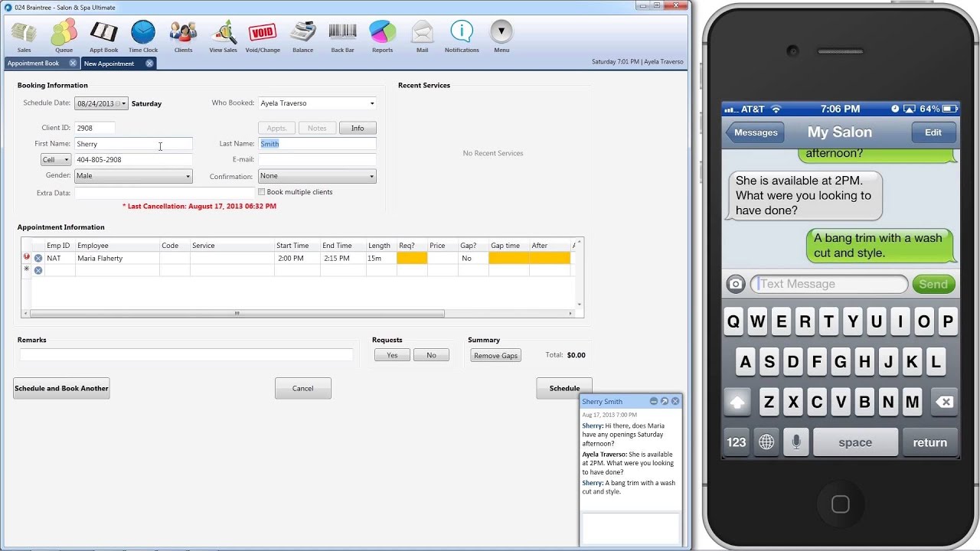Click the Info button
This screenshot has height=551, width=980.
coord(358,128)
